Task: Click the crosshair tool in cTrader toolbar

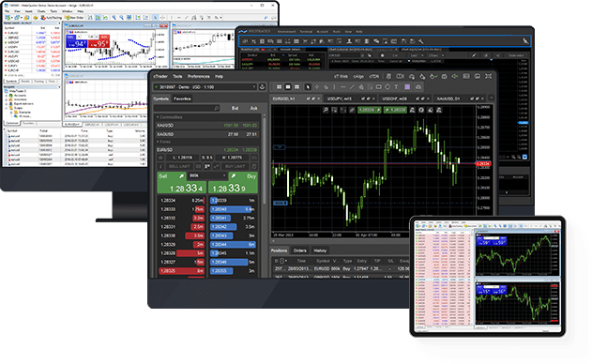Action: [317, 87]
